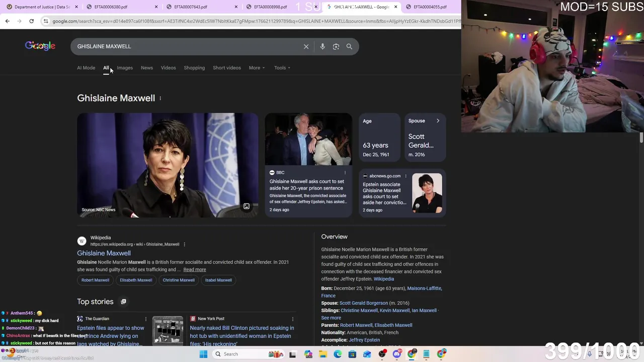Expand the Spouse card arrow
The width and height of the screenshot is (644, 362).
point(438,121)
